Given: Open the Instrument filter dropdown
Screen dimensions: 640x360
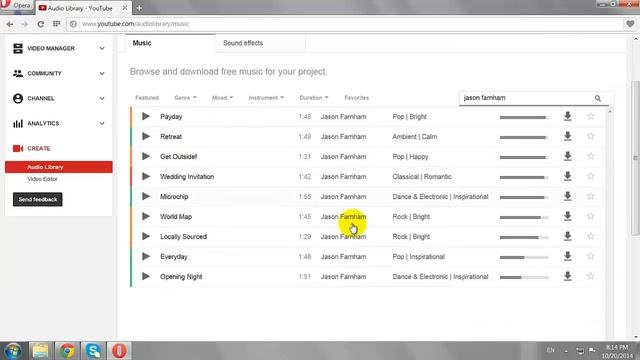Looking at the screenshot, I should click(x=266, y=98).
